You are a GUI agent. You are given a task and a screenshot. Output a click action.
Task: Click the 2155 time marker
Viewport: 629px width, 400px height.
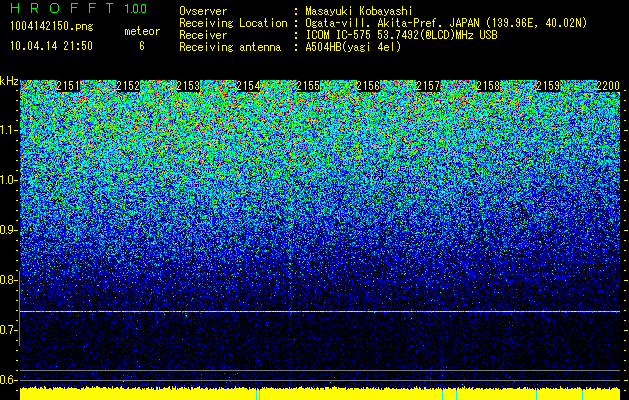point(308,86)
